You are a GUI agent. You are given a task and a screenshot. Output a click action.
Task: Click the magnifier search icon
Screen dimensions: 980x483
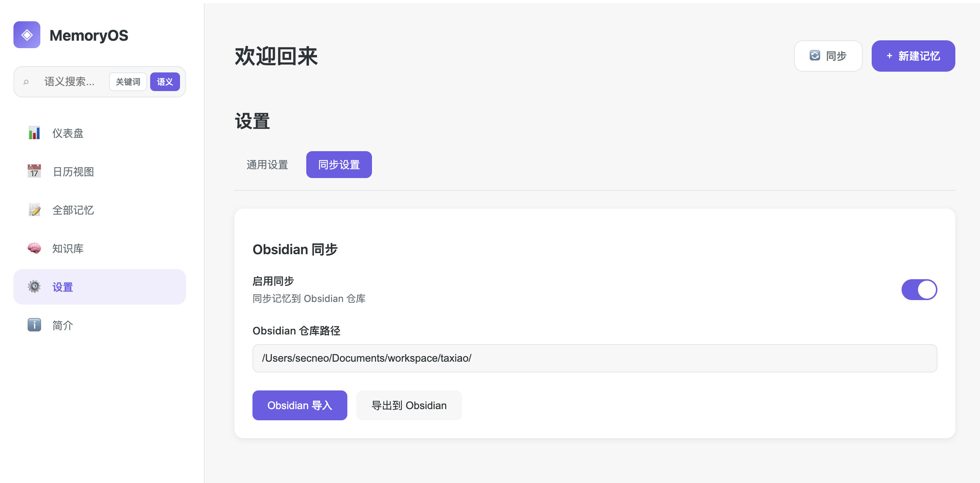[26, 82]
